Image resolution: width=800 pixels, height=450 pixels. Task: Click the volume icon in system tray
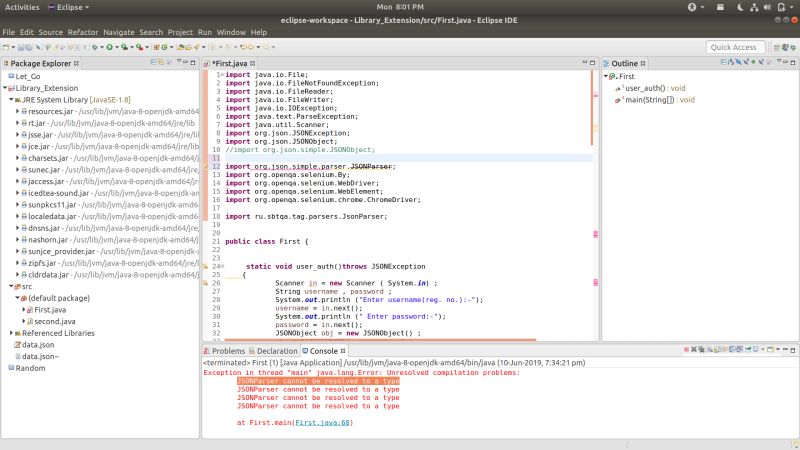(x=767, y=7)
